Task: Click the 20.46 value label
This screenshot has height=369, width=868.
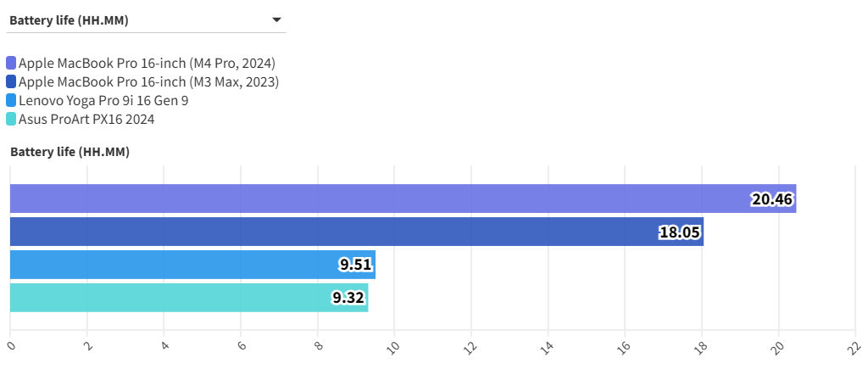Action: (771, 199)
